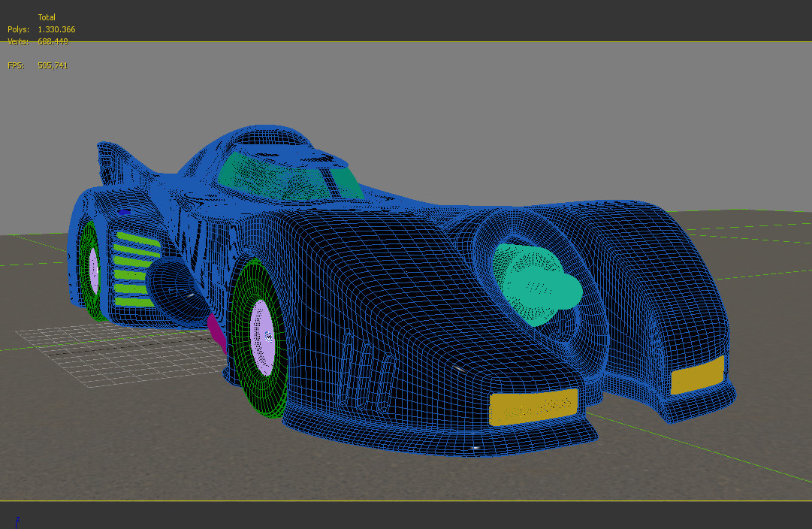Viewport: 812px width, 529px height.
Task: Select the yellow headlight panel below the turbine
Action: pyautogui.click(x=533, y=407)
